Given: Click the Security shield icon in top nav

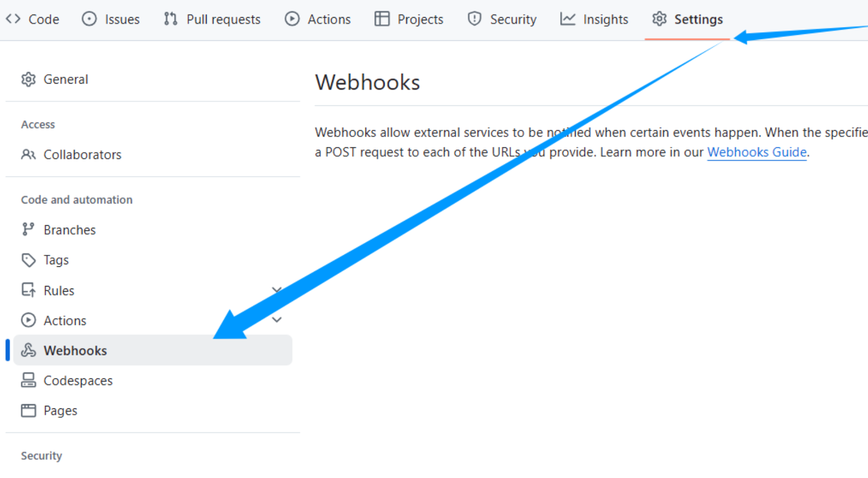Looking at the screenshot, I should (x=474, y=19).
